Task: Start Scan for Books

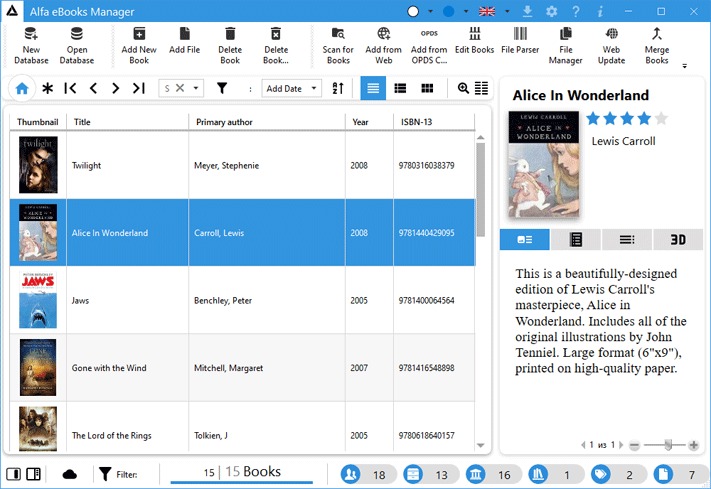Action: (x=338, y=46)
